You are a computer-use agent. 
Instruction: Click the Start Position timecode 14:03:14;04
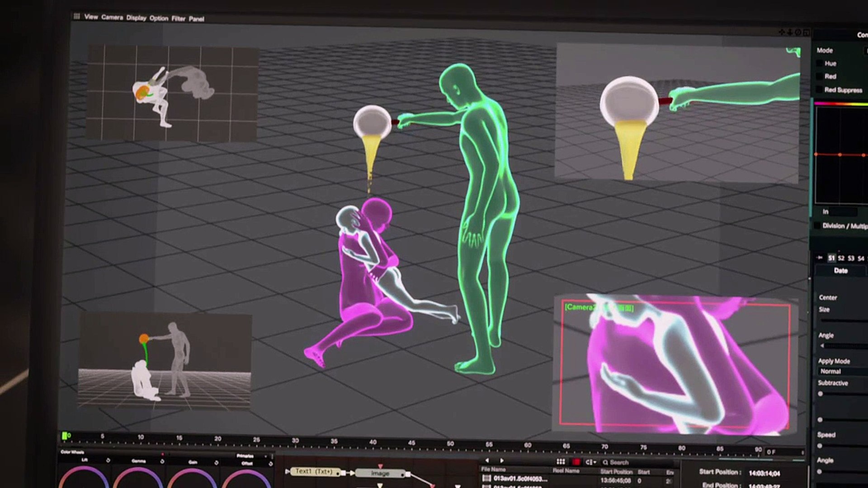pos(764,474)
